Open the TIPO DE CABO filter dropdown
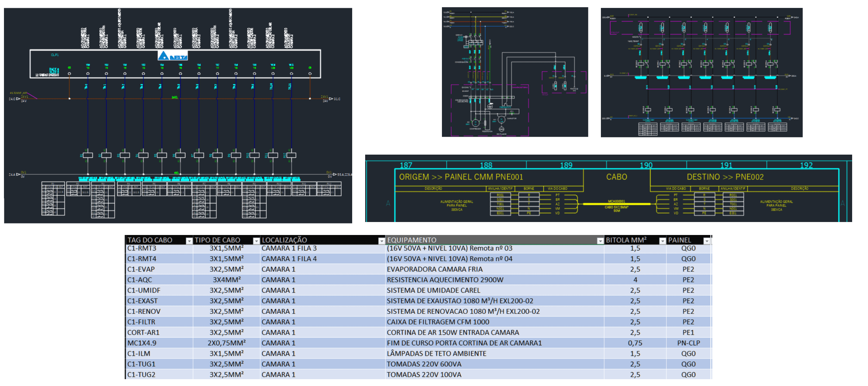The width and height of the screenshot is (868, 386). (256, 241)
